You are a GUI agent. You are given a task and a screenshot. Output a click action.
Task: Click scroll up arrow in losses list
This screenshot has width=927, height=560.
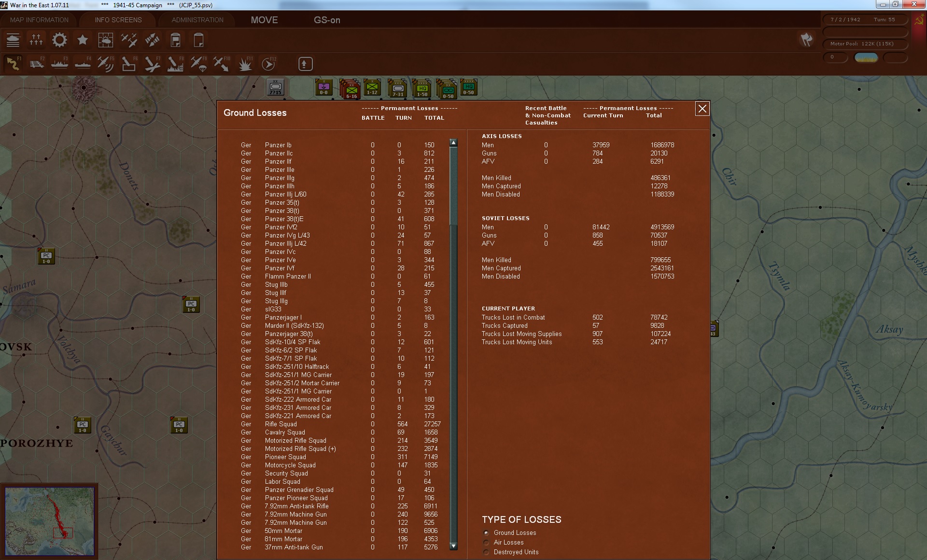(x=453, y=142)
